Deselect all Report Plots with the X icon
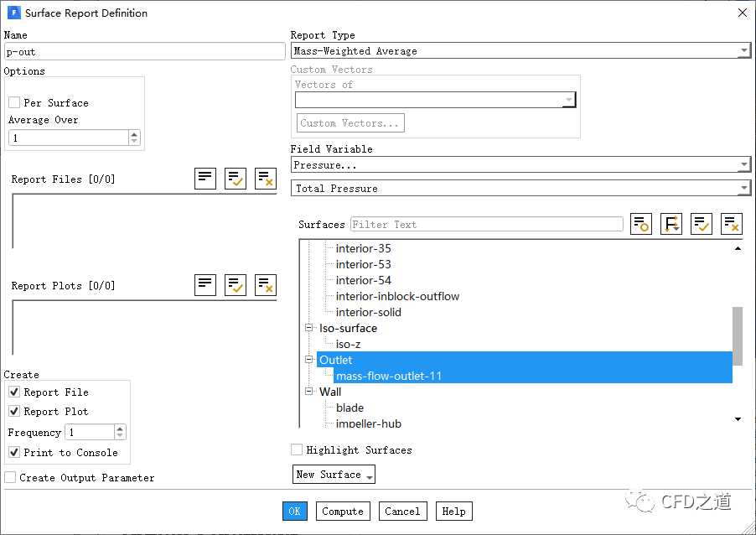 coord(266,284)
